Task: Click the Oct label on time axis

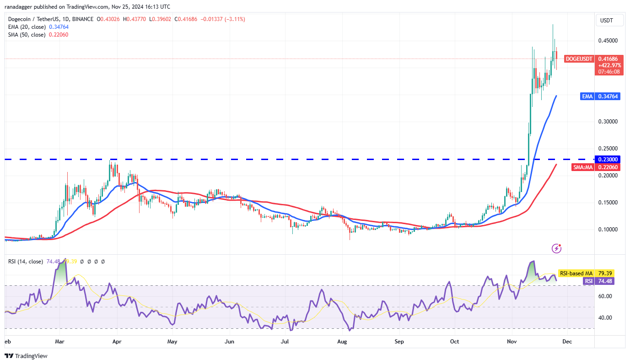Action: click(455, 342)
